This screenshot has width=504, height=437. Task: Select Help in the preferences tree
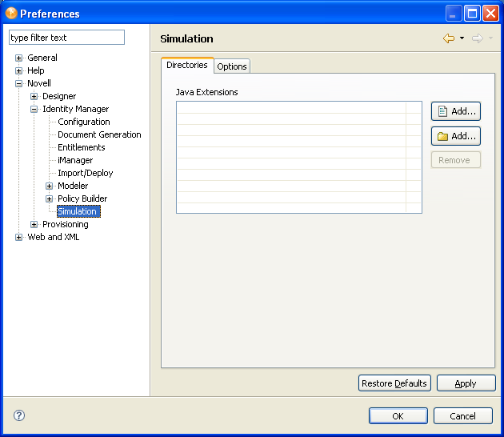36,70
